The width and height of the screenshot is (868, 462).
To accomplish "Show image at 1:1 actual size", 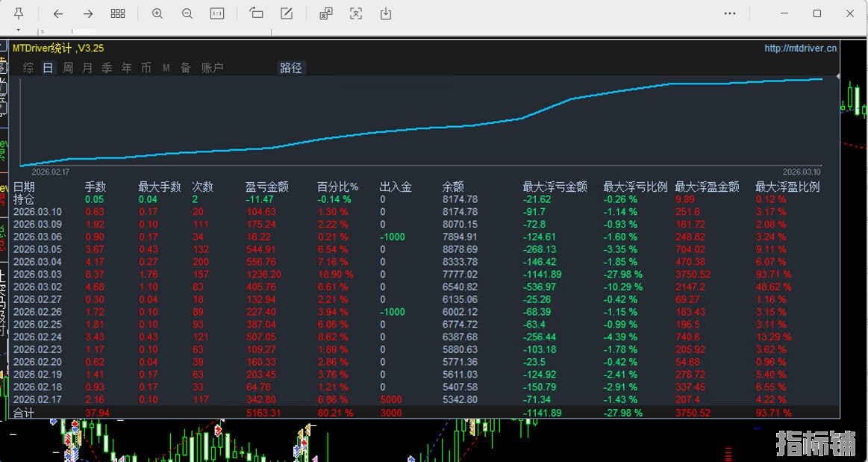I will pos(217,13).
